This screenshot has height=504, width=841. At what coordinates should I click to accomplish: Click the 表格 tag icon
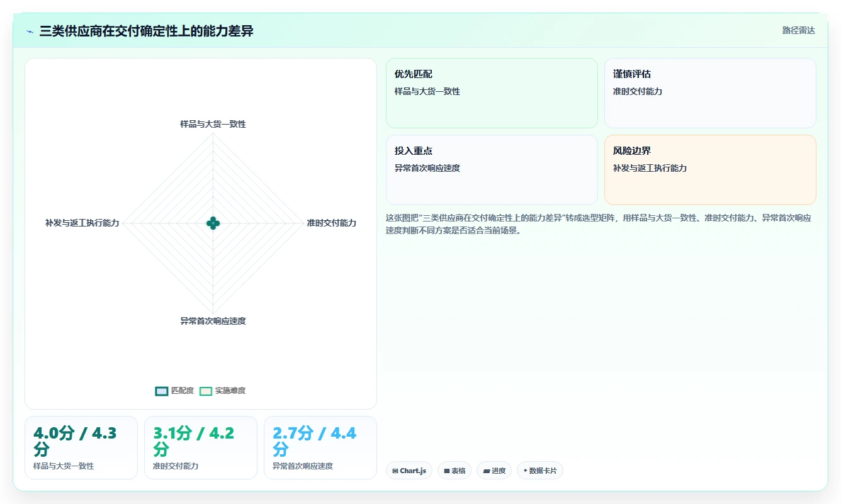coord(447,471)
